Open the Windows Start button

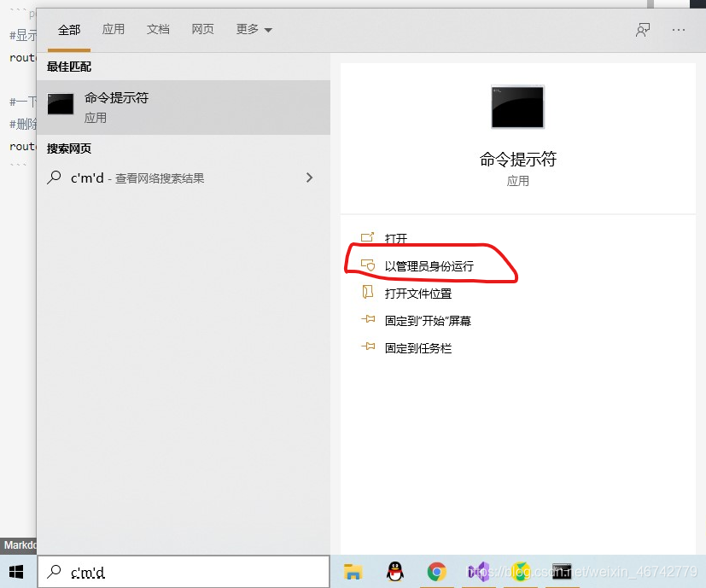(x=16, y=573)
